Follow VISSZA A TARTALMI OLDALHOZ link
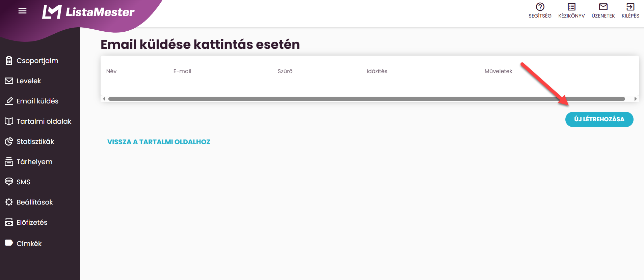 click(159, 142)
